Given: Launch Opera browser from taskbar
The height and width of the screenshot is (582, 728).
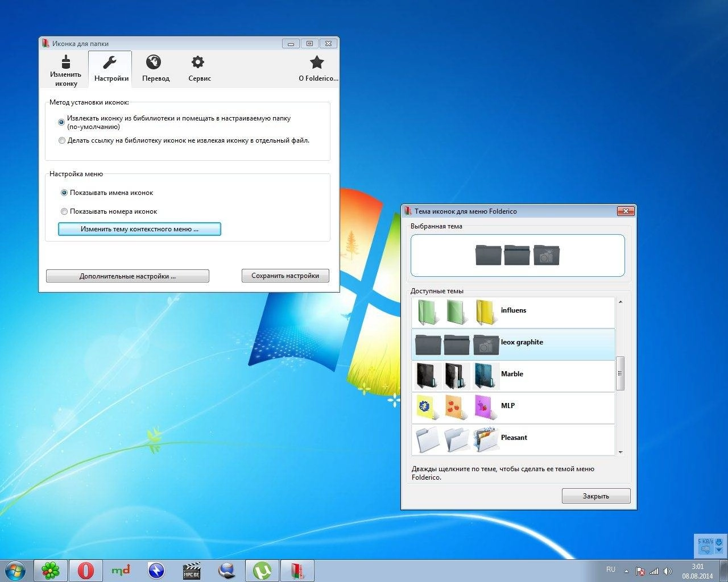Looking at the screenshot, I should point(86,570).
